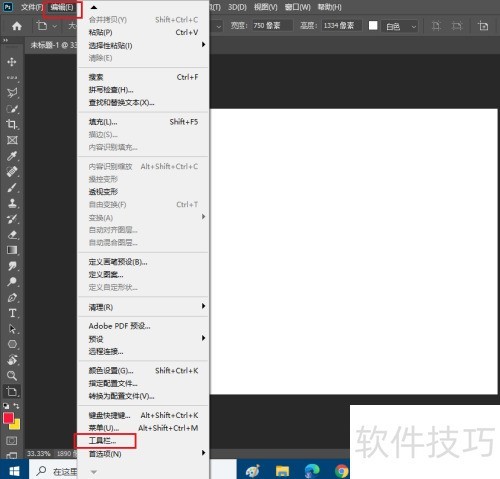This screenshot has width=500, height=479.
Task: Select the Horizontal Type tool
Action: pyautogui.click(x=12, y=313)
